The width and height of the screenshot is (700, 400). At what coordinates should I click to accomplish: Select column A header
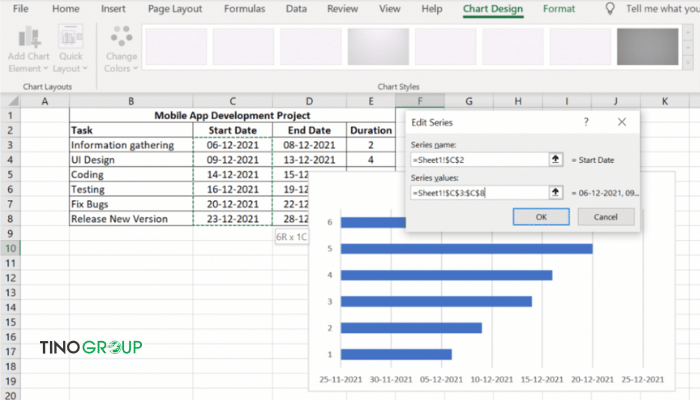(x=45, y=101)
